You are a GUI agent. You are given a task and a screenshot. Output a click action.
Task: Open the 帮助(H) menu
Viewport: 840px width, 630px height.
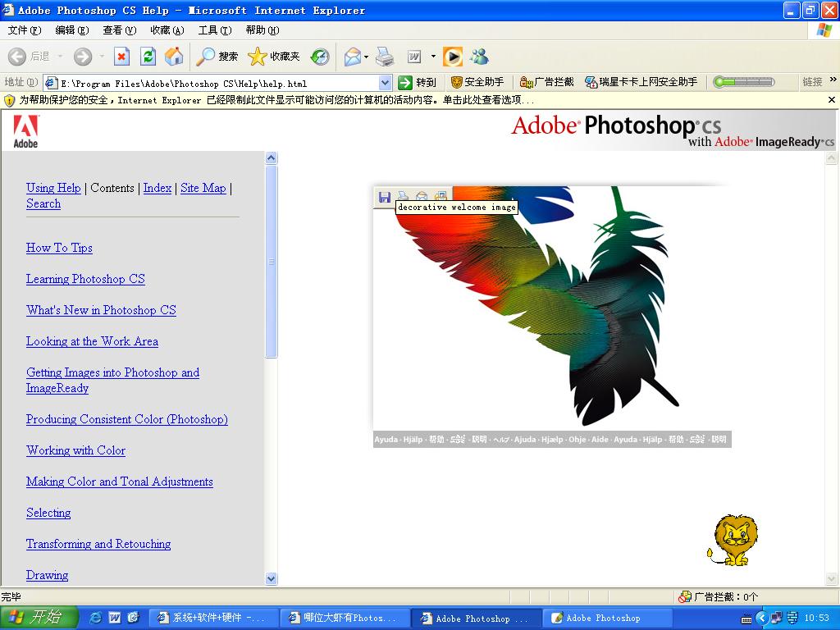262,30
